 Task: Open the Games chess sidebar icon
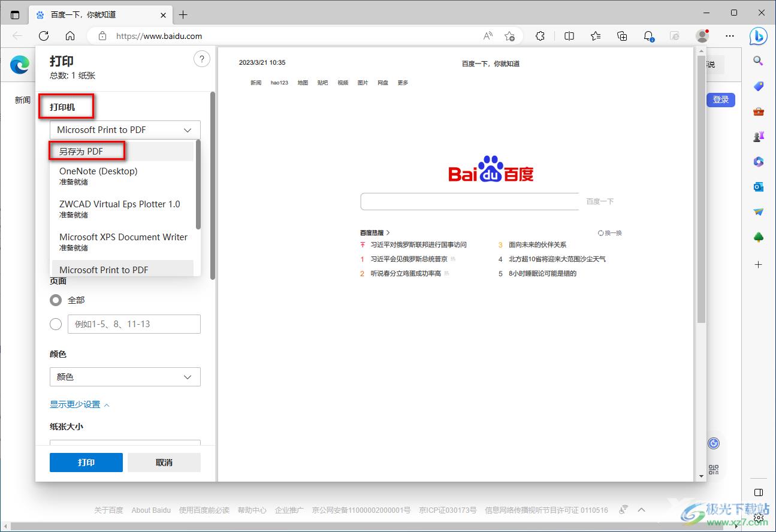(758, 137)
